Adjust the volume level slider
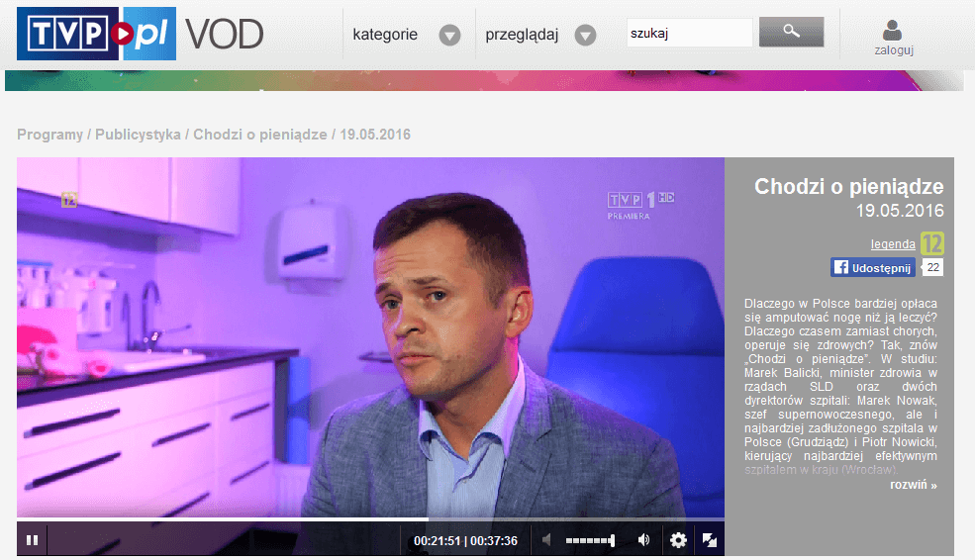The height and width of the screenshot is (560, 975). coord(590,540)
